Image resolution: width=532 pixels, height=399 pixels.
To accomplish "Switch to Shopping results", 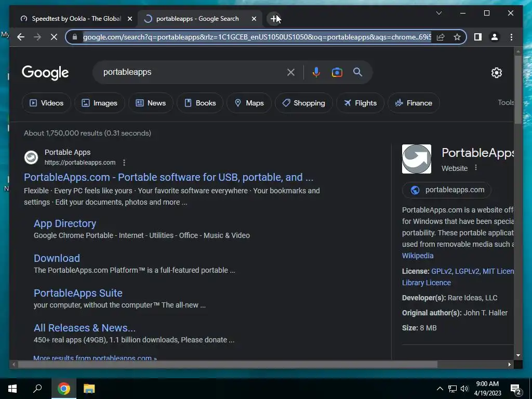I will 303,103.
